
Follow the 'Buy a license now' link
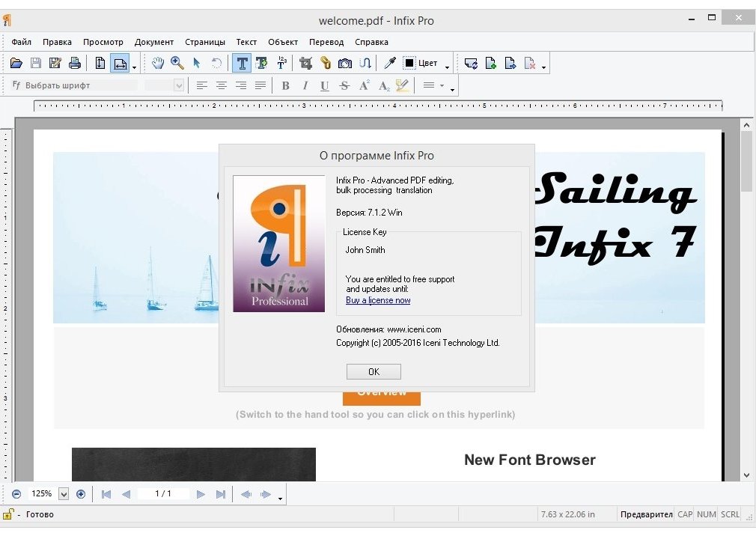click(378, 300)
